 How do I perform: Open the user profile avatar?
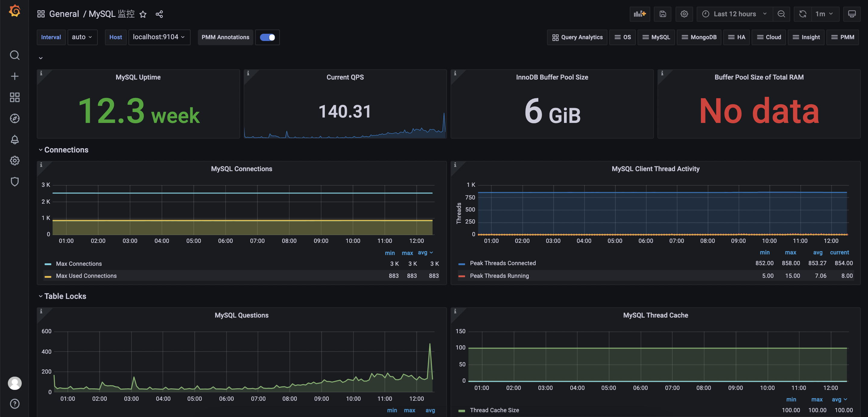click(x=14, y=383)
